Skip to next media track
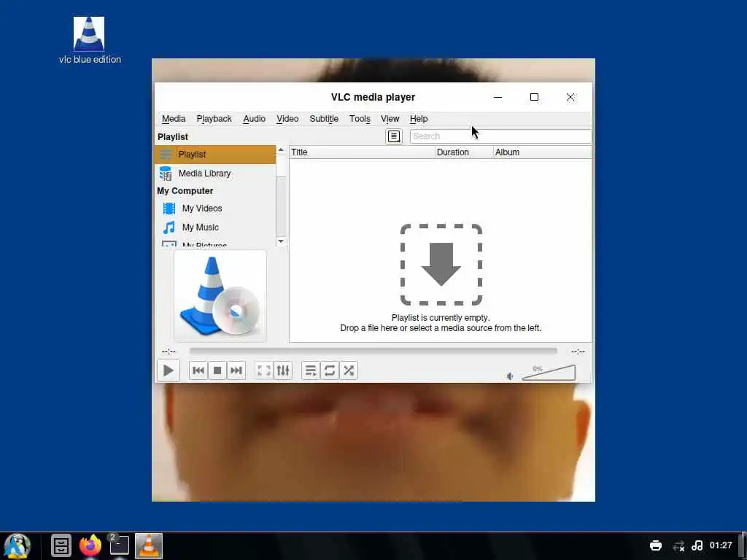The height and width of the screenshot is (560, 747). pos(236,370)
